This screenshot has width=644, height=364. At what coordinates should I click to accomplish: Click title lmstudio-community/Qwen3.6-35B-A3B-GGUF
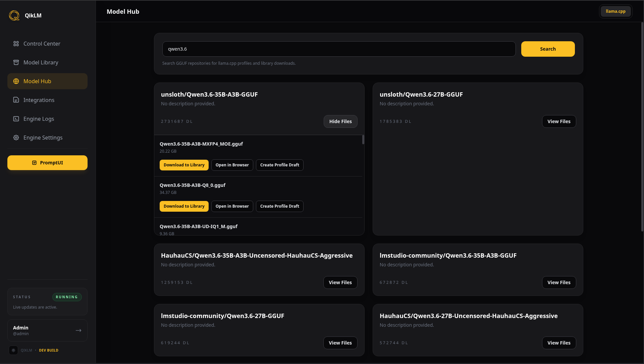tap(448, 256)
